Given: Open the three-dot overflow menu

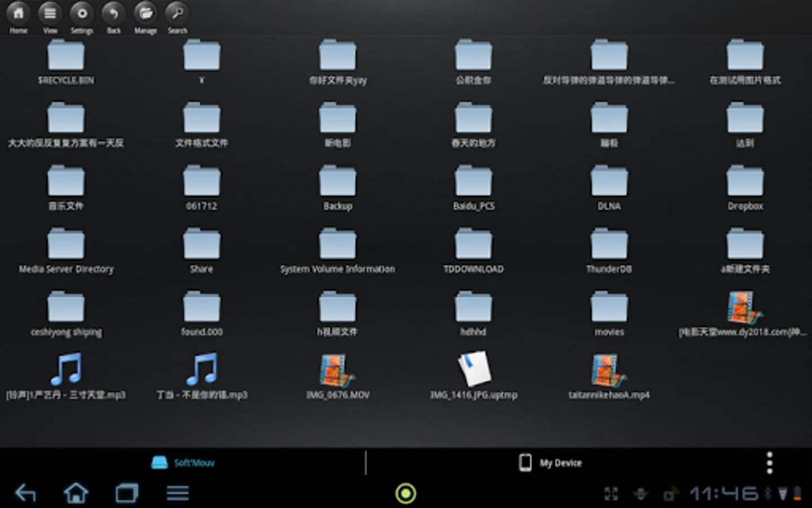Looking at the screenshot, I should pos(769,463).
